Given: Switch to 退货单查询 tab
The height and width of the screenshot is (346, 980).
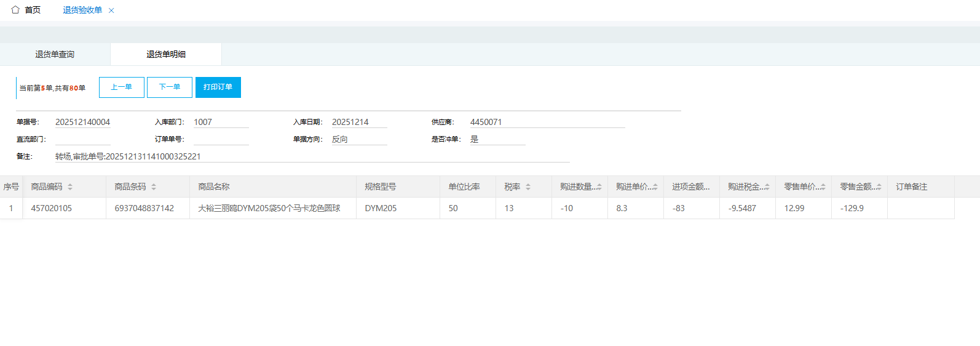Looking at the screenshot, I should coord(55,54).
